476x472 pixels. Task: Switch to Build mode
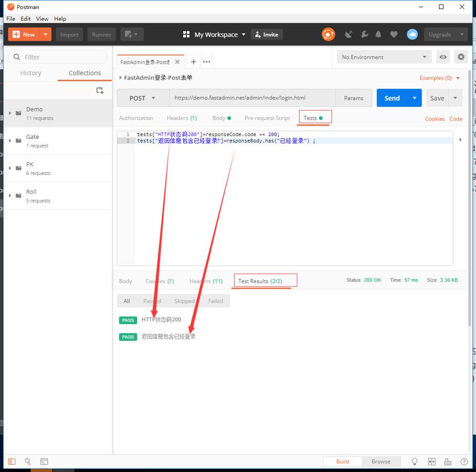point(343,461)
